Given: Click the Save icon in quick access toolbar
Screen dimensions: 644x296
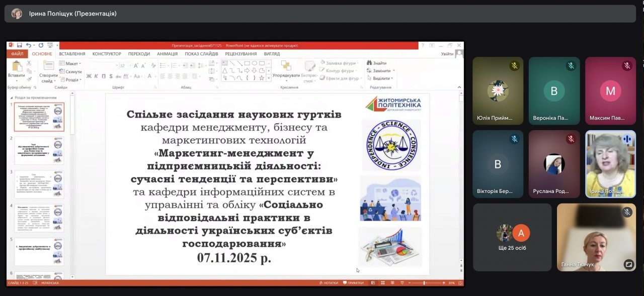Looking at the screenshot, I should pos(19,45).
